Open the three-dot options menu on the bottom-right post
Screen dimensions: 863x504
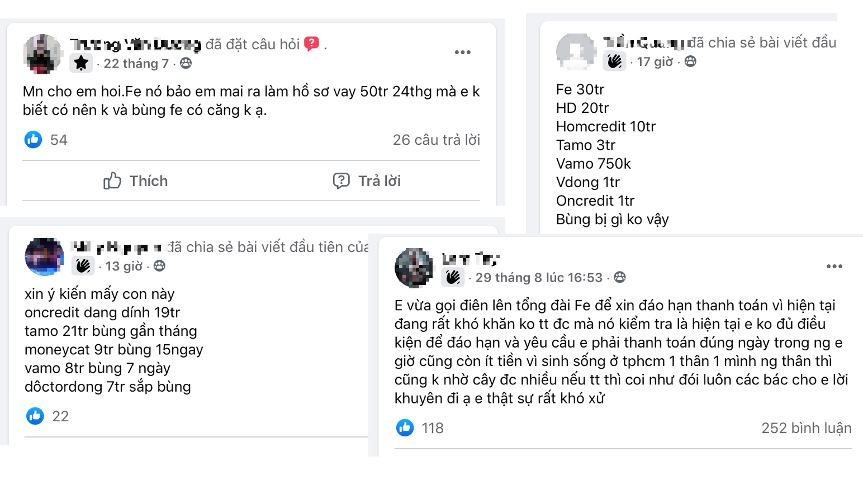point(834,267)
